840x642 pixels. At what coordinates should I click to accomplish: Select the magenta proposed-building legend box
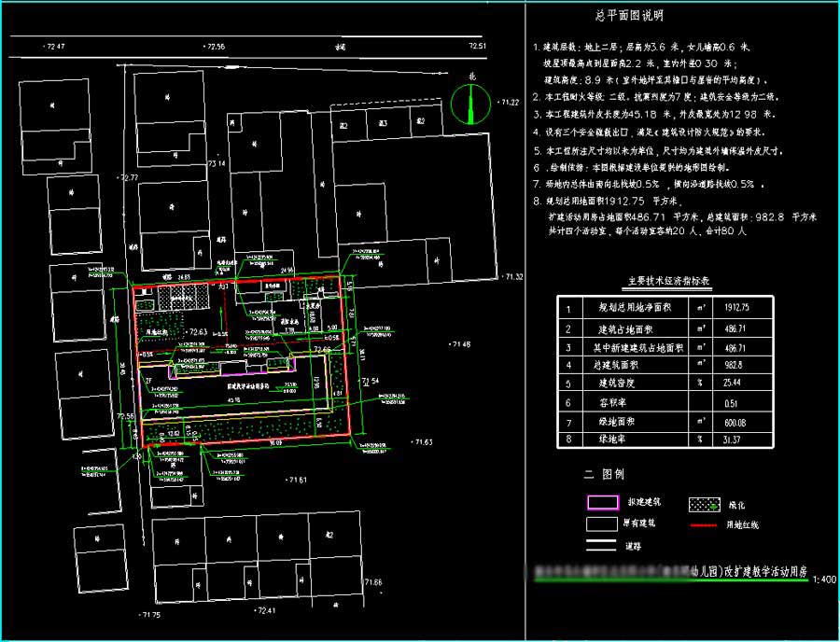click(x=601, y=503)
